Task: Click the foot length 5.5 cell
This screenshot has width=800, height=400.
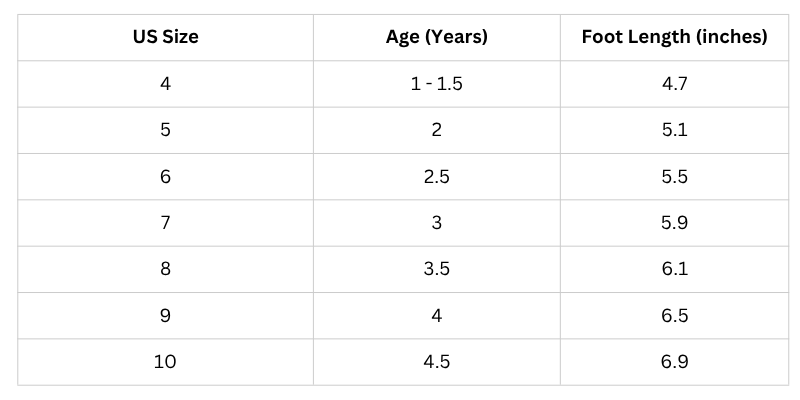Action: coord(674,177)
